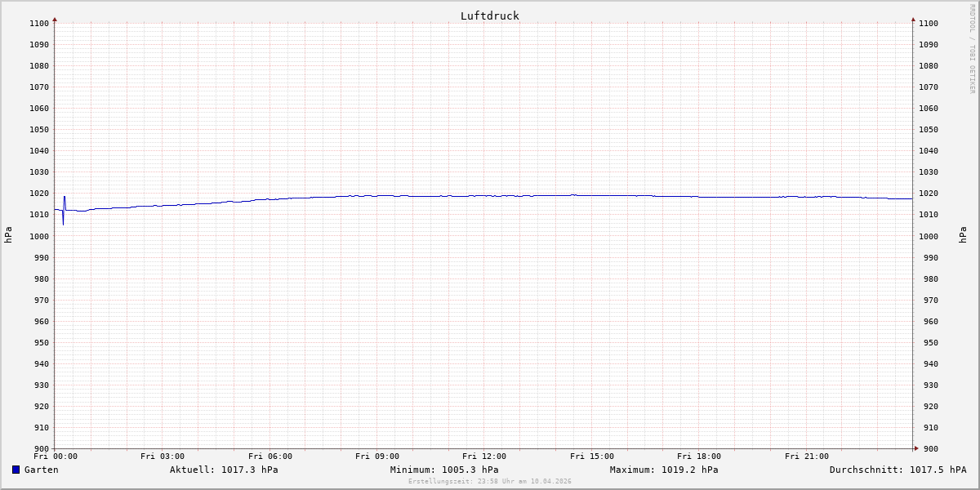Click the blue Garten legend color box
This screenshot has height=490, width=980.
click(x=16, y=470)
